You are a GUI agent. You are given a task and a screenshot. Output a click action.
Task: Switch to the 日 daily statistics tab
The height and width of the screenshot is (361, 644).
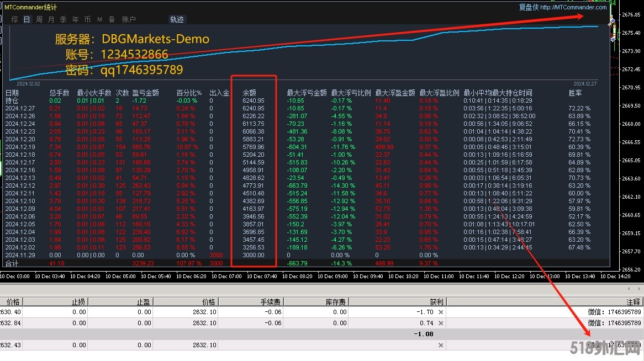27,19
